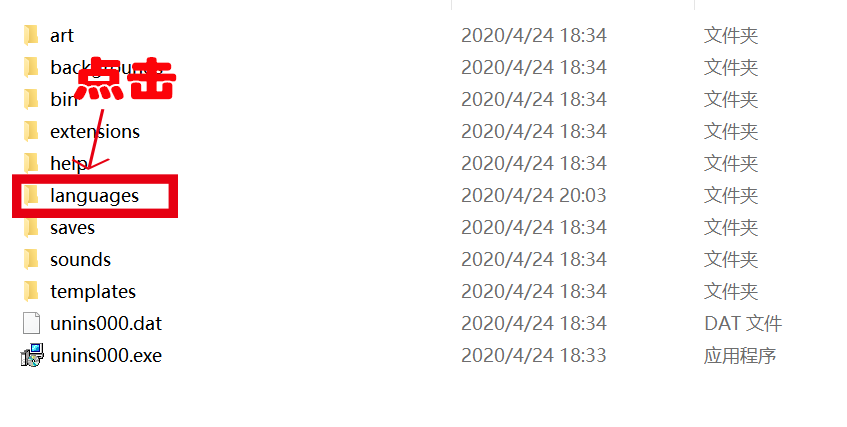
Task: Click the 应用程序 type label
Action: click(740, 355)
